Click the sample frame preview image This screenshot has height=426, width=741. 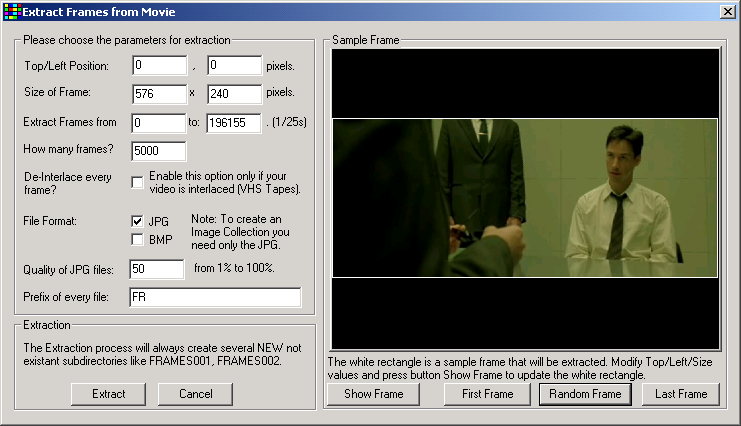click(525, 199)
